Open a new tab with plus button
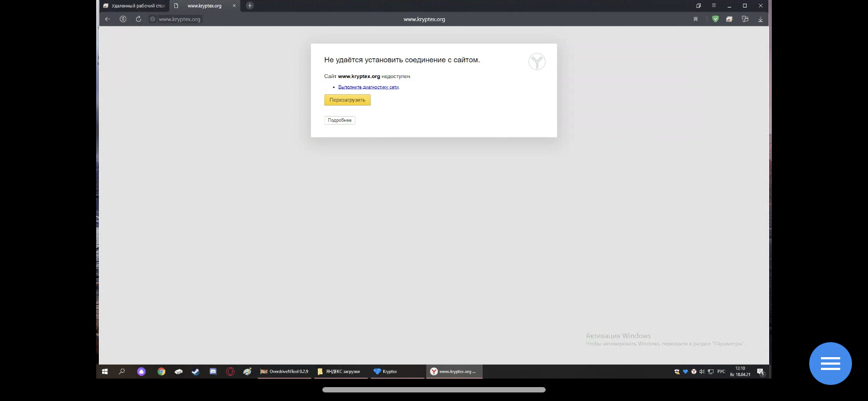This screenshot has height=401, width=868. point(250,6)
